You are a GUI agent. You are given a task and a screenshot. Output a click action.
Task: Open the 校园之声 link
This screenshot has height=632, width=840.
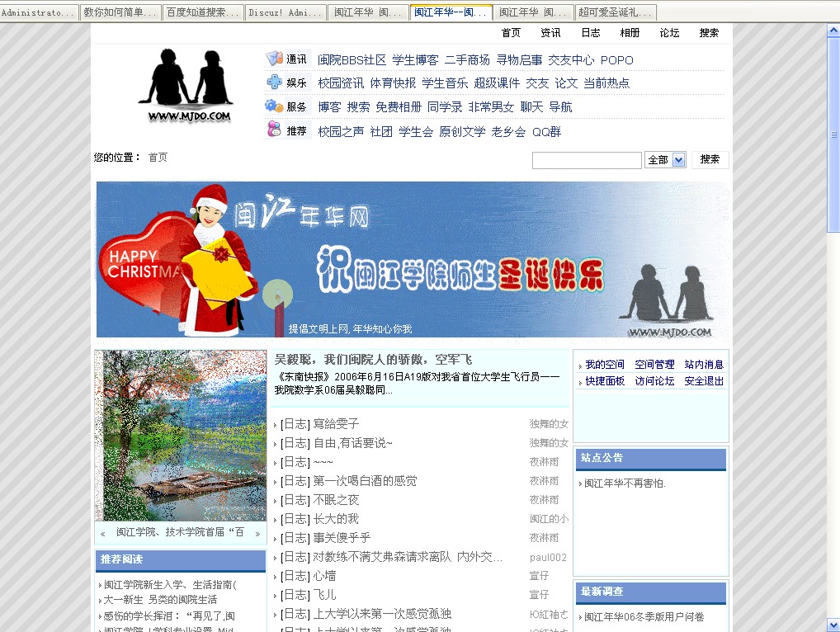tap(342, 132)
